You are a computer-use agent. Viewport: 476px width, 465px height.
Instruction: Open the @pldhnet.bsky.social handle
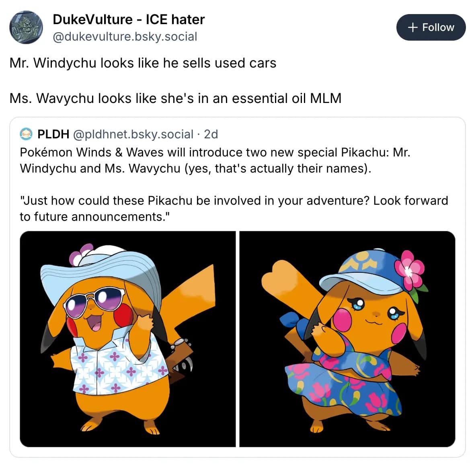[x=133, y=134]
